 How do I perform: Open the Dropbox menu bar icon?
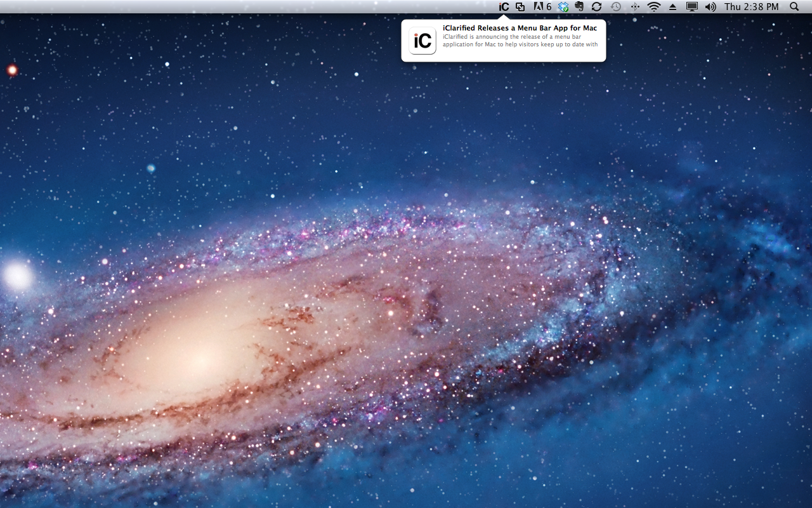pos(563,7)
